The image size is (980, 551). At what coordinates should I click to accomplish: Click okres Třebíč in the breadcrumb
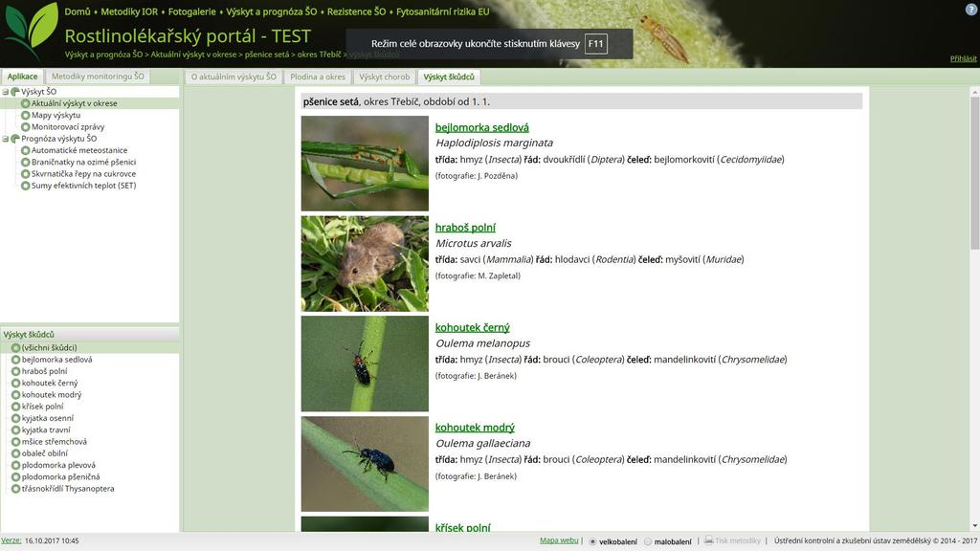[319, 55]
